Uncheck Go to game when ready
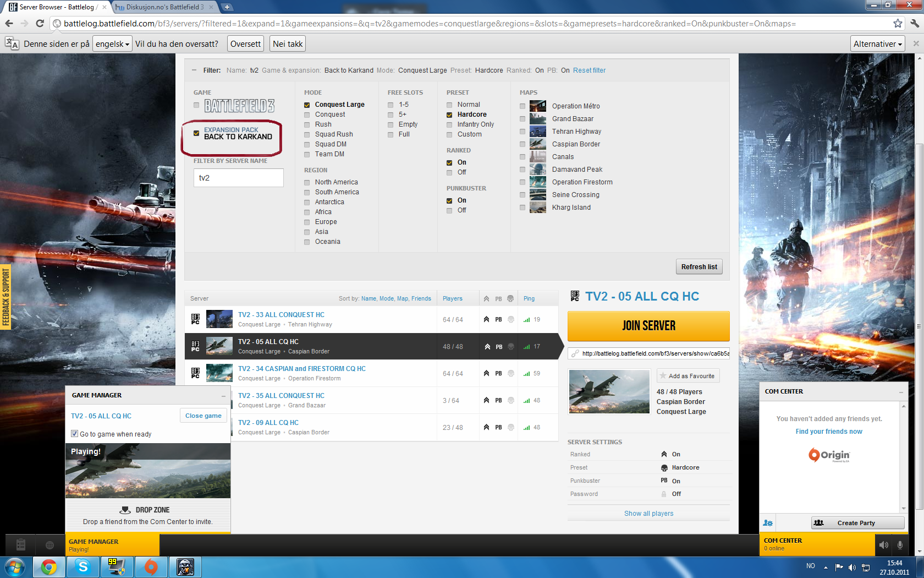The width and height of the screenshot is (924, 578). click(x=74, y=434)
